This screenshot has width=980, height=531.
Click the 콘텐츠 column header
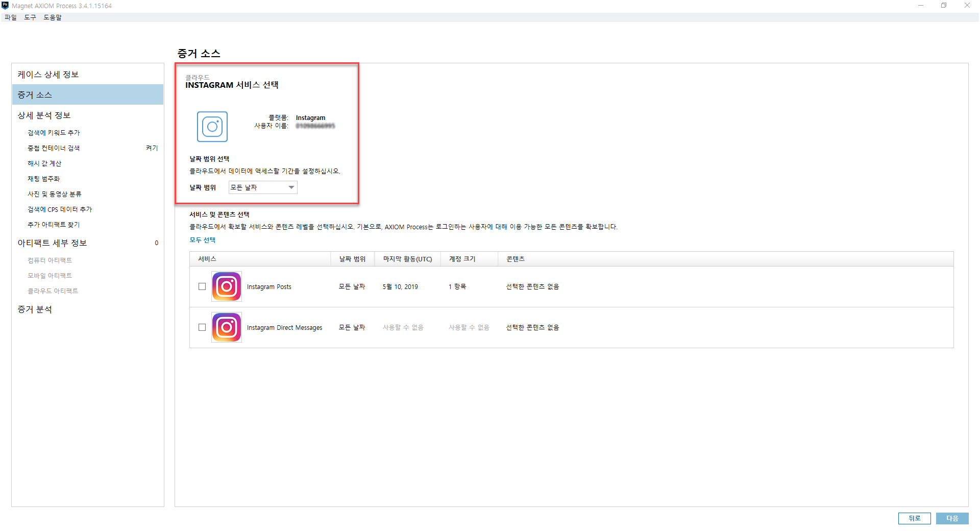pyautogui.click(x=725, y=259)
